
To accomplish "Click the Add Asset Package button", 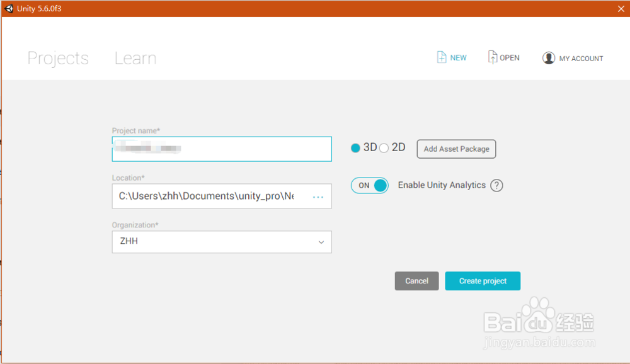I will [456, 149].
